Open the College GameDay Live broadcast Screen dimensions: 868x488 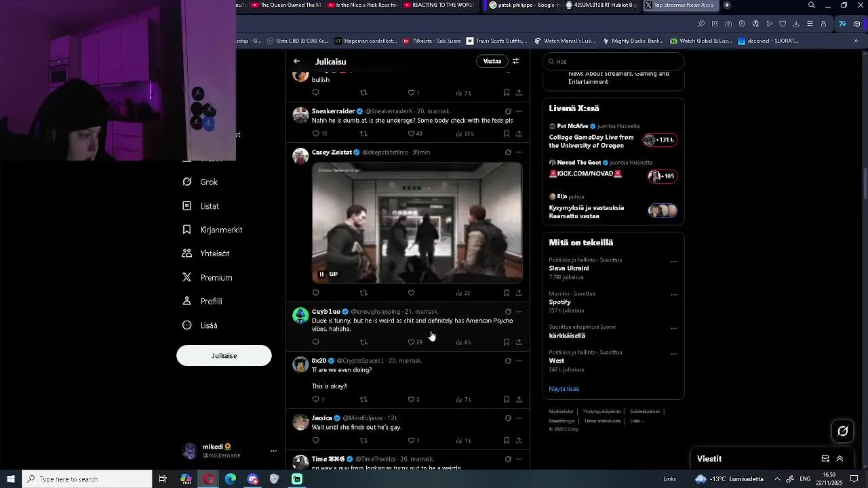pyautogui.click(x=613, y=136)
